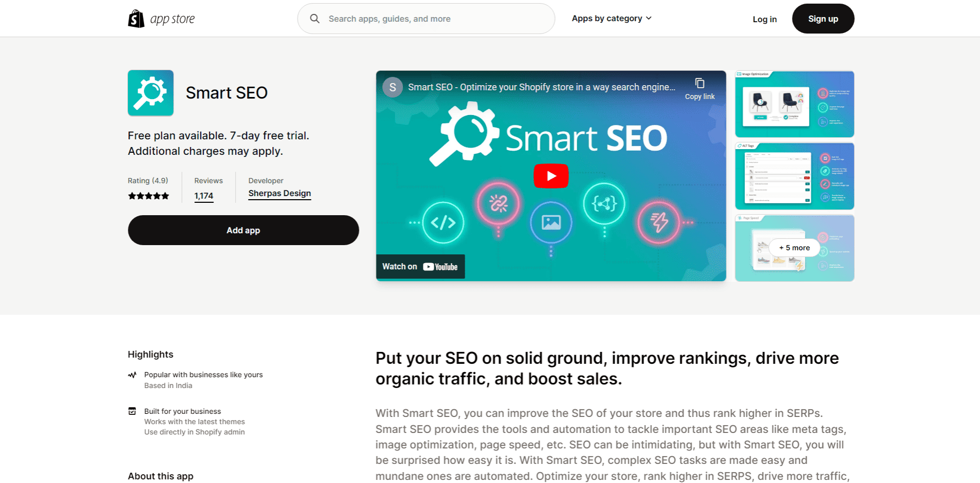
Task: Click the trending icon beside Popular with businesses
Action: click(132, 375)
